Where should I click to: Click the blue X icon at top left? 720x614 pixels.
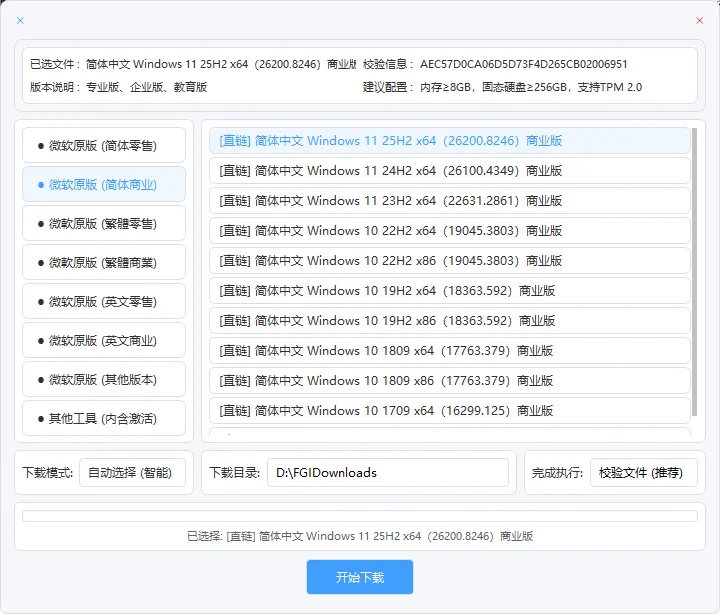(x=20, y=21)
